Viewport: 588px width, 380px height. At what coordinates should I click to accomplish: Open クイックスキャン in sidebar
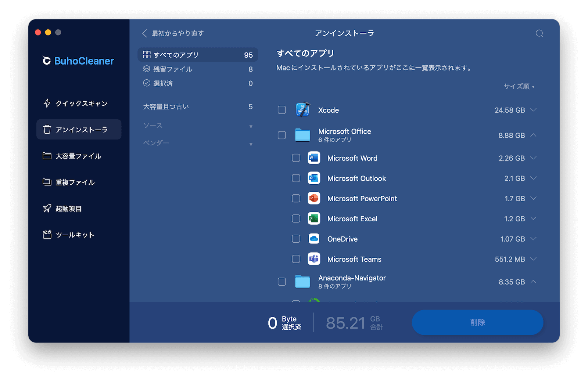point(79,103)
